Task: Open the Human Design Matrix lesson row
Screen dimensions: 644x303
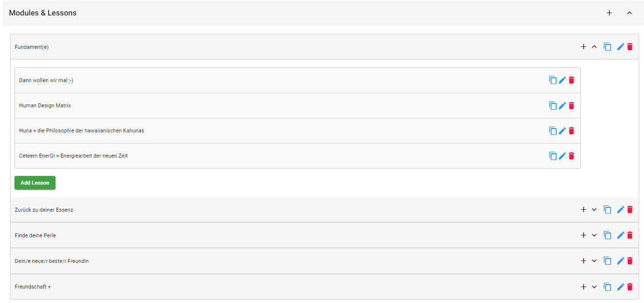Action: click(x=45, y=105)
